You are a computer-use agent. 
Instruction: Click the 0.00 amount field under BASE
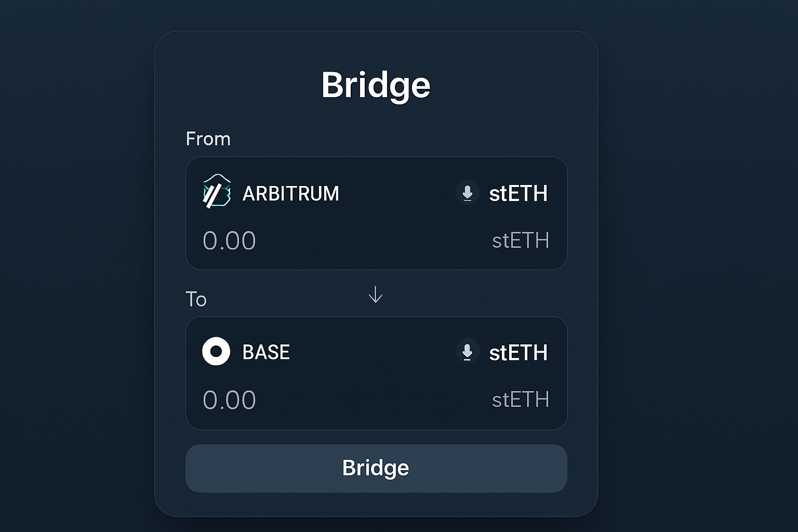coord(229,399)
